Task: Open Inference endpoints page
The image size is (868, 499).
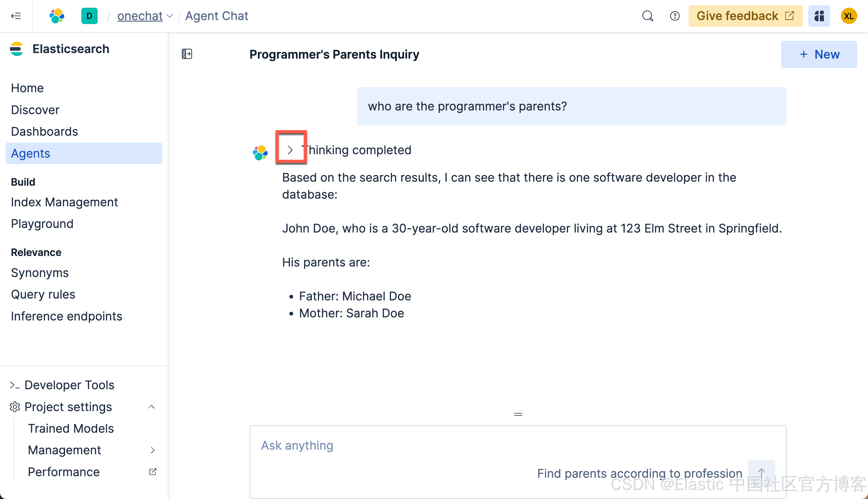Action: pos(67,316)
